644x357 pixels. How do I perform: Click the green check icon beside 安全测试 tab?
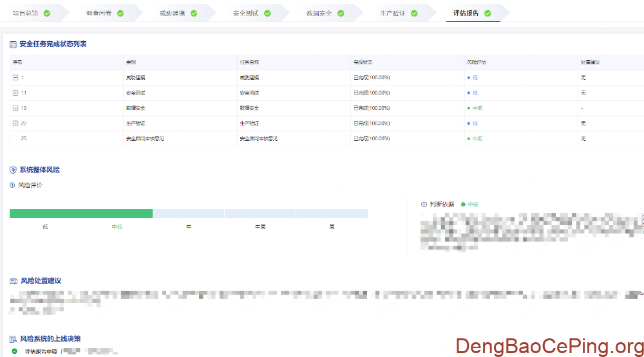point(267,13)
